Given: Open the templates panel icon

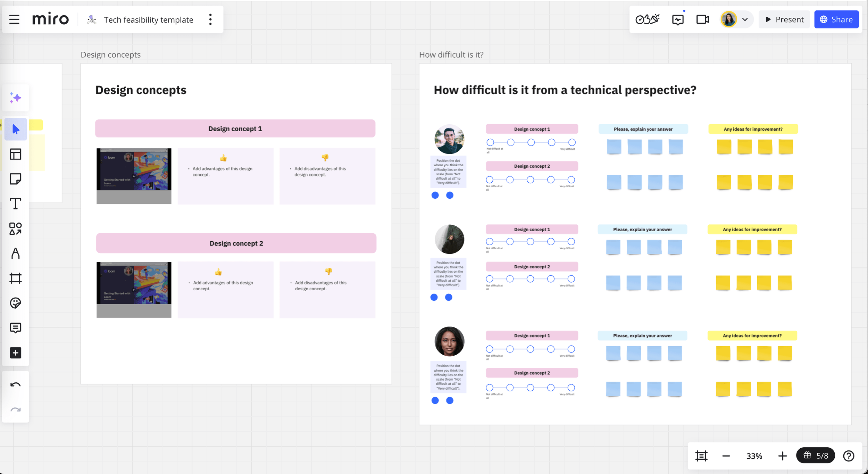Looking at the screenshot, I should [15, 154].
